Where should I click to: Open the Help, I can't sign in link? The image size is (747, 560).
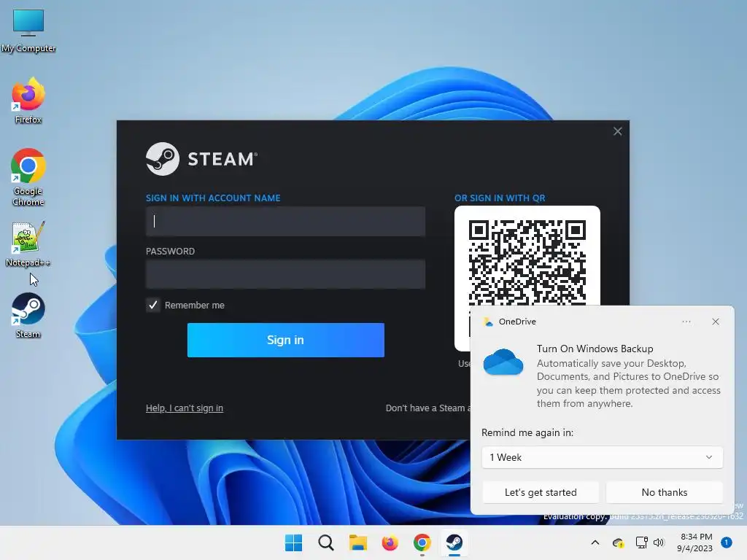tap(185, 408)
